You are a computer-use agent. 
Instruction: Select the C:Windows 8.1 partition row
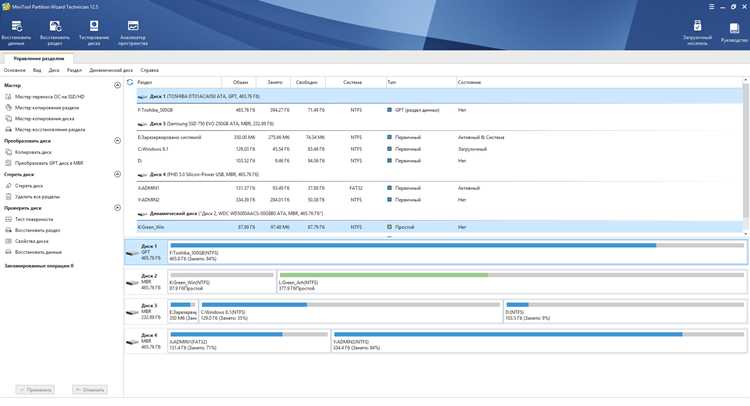pyautogui.click(x=439, y=149)
